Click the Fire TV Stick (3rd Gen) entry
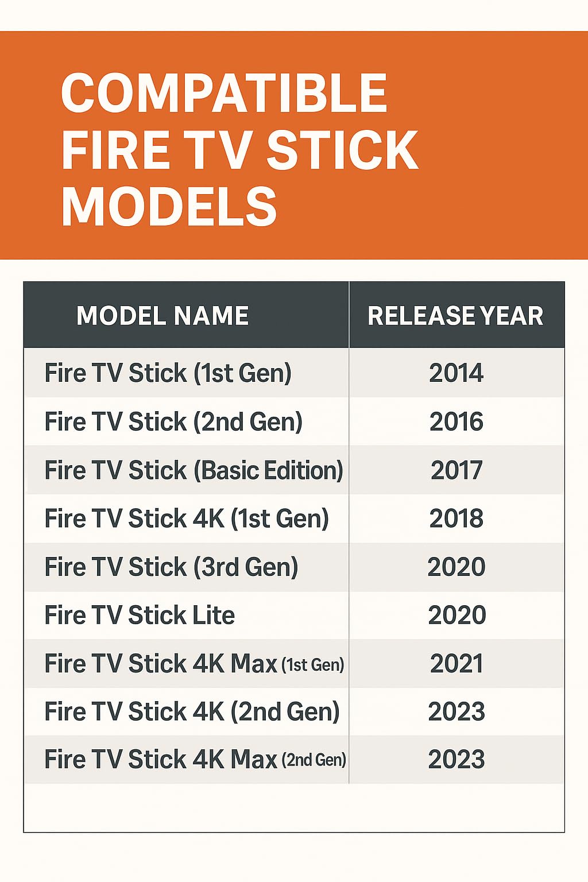Screen dimensions: 588x882 [171, 567]
